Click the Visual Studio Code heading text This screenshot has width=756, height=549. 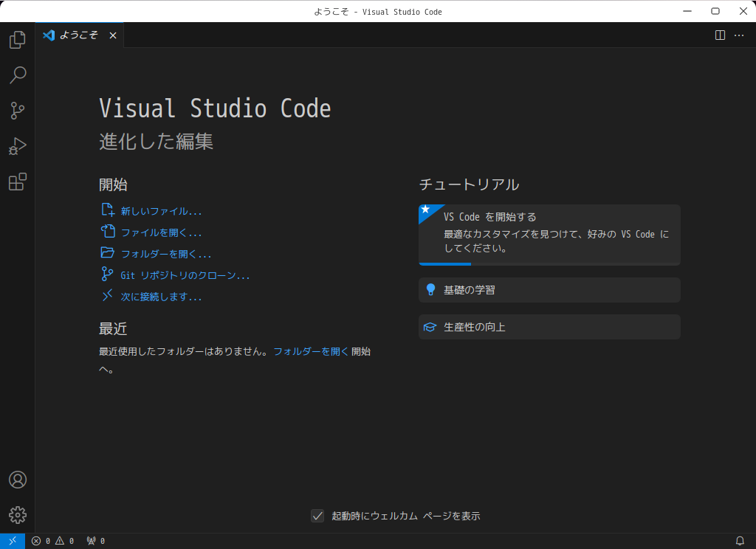(x=215, y=108)
